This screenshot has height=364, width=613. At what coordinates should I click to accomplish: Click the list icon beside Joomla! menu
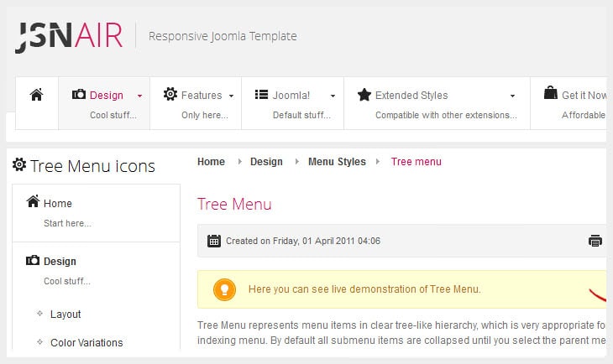point(261,95)
